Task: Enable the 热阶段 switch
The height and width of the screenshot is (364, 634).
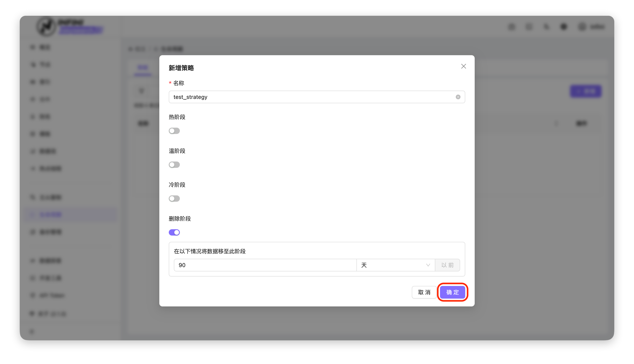Action: (174, 131)
